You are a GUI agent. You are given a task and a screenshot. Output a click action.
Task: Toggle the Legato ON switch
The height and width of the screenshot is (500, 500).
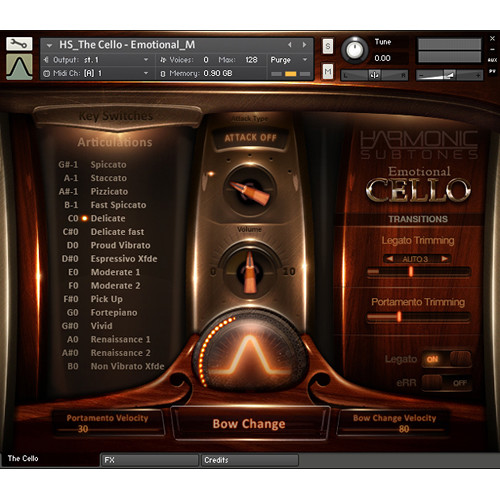tap(446, 359)
